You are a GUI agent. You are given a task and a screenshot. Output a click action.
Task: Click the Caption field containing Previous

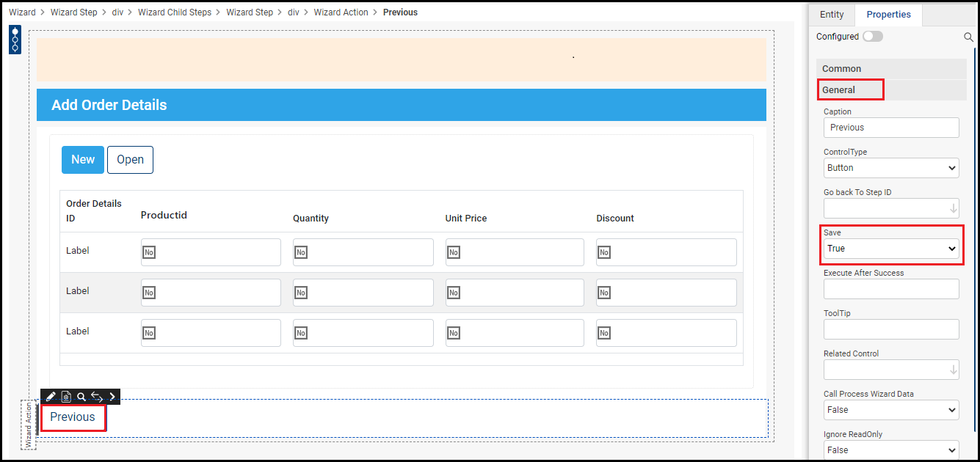(891, 128)
